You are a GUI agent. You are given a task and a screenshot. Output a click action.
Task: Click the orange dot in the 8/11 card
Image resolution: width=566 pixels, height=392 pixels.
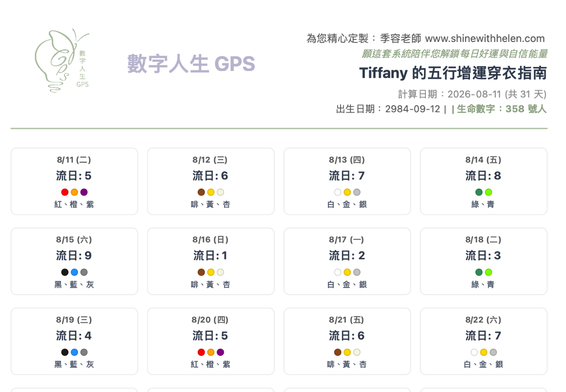click(x=74, y=192)
